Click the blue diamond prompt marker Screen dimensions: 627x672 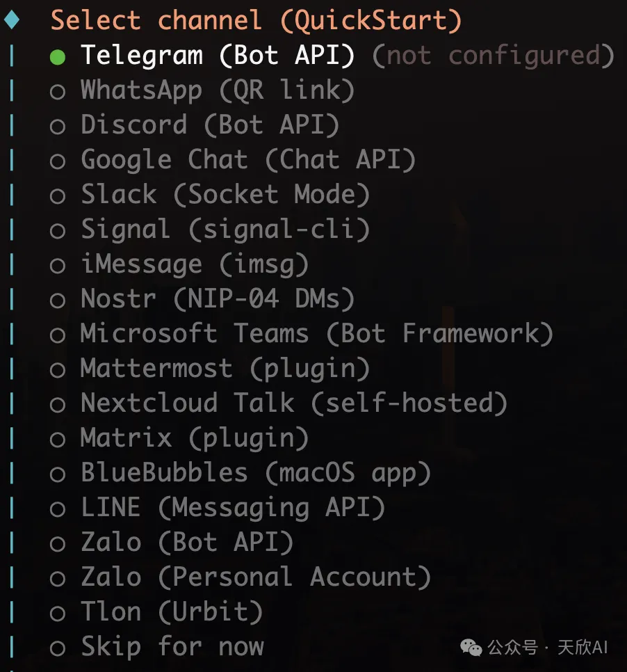point(12,20)
